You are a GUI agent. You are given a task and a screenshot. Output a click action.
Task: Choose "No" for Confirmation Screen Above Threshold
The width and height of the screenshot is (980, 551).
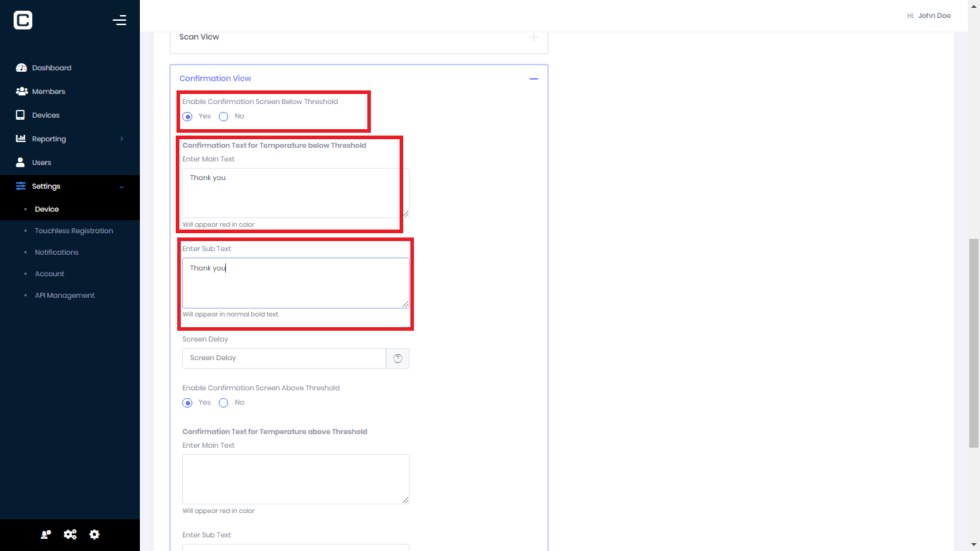point(223,402)
